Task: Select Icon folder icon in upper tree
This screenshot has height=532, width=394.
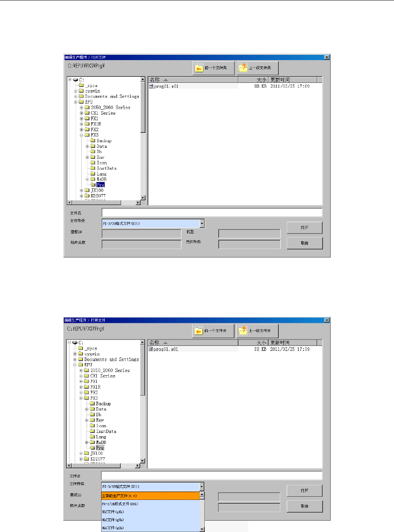Action: (x=93, y=162)
